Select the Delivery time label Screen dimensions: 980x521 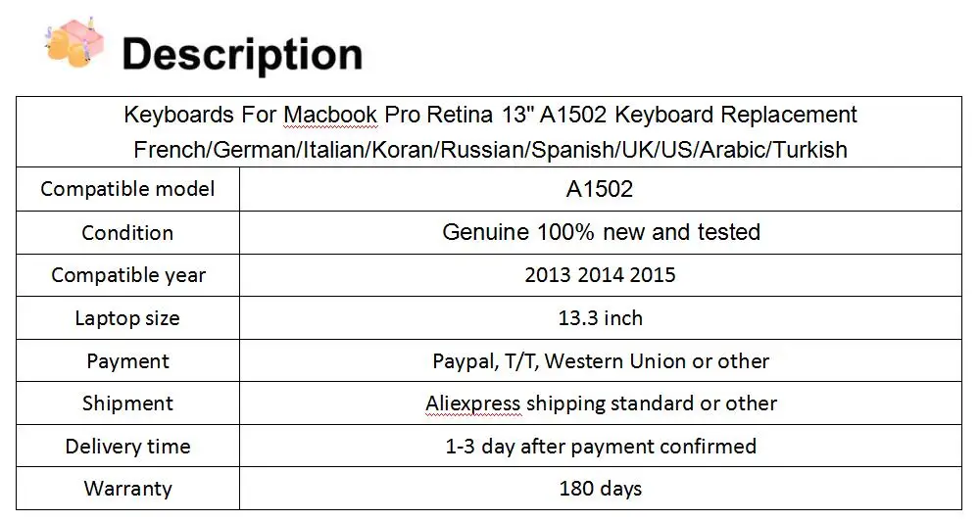(127, 447)
